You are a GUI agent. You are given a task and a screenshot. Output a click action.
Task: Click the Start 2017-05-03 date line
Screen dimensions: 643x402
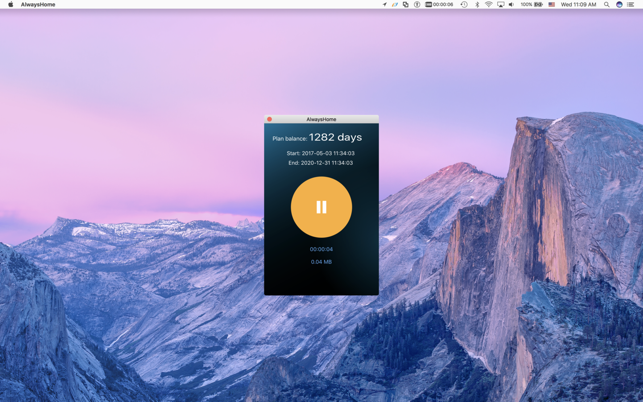point(321,153)
